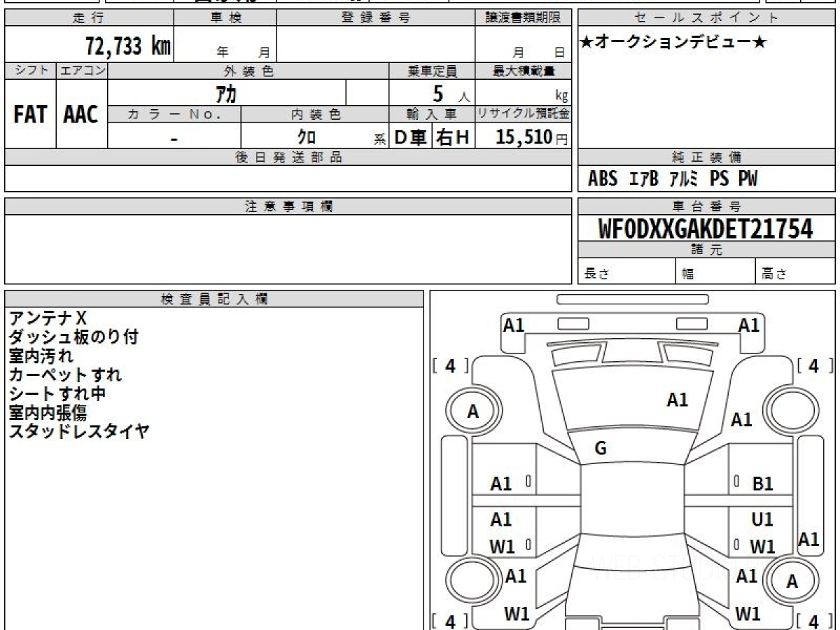Select inspector note ダッシュ板のり付

click(73, 337)
